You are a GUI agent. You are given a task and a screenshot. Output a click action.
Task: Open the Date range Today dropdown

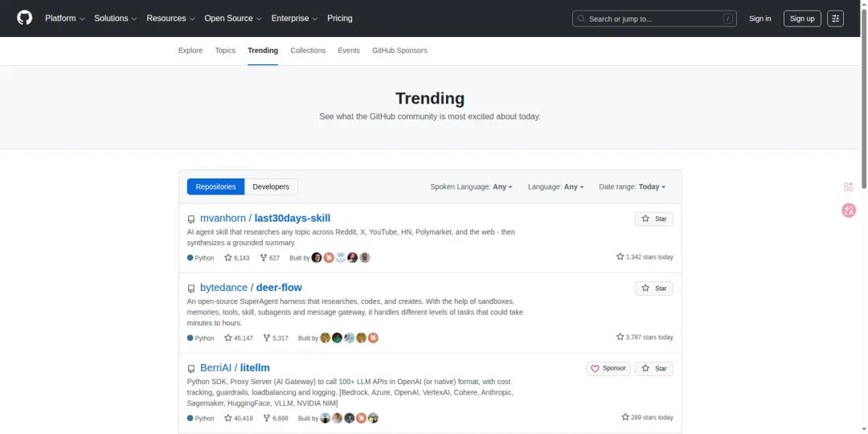633,187
